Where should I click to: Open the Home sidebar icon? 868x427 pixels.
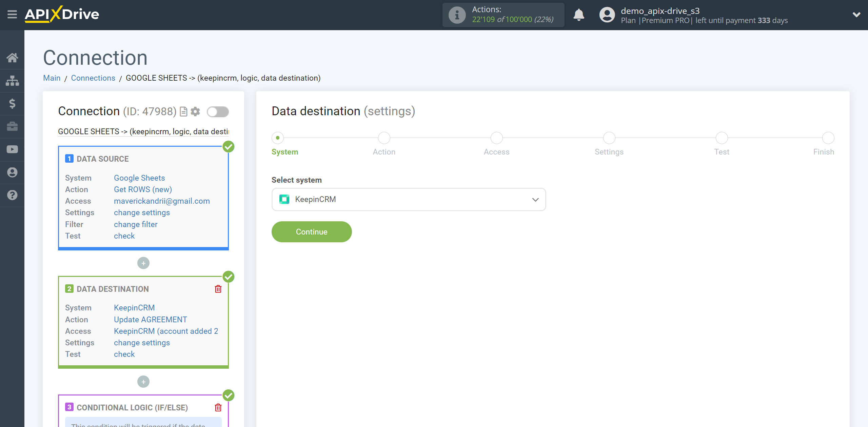click(12, 58)
